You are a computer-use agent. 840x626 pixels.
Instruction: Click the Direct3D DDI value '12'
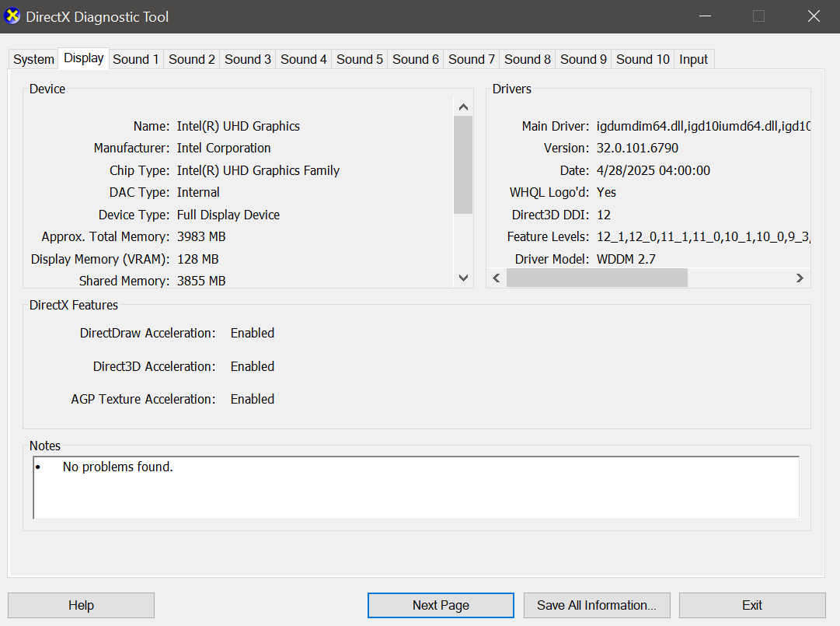[604, 215]
